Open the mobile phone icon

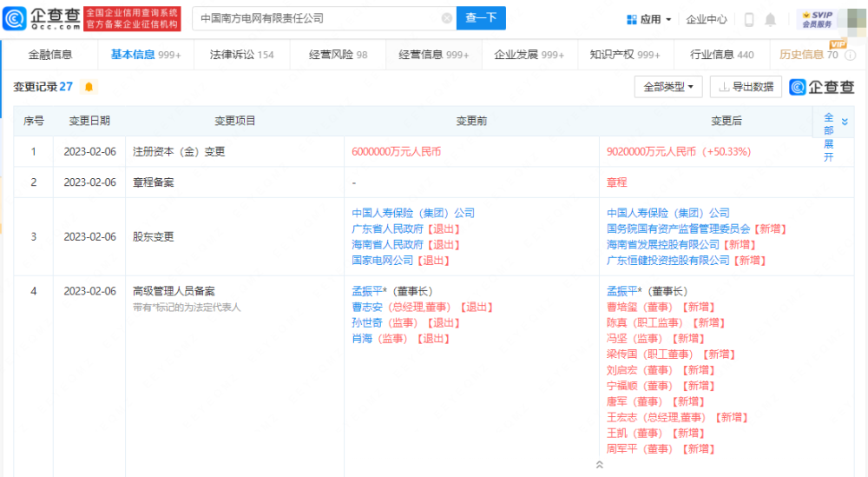(x=749, y=19)
